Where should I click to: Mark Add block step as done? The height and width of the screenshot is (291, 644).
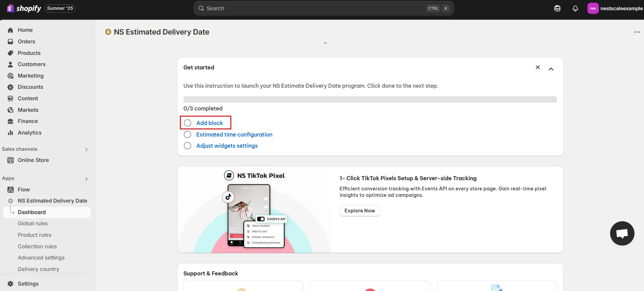(x=188, y=123)
